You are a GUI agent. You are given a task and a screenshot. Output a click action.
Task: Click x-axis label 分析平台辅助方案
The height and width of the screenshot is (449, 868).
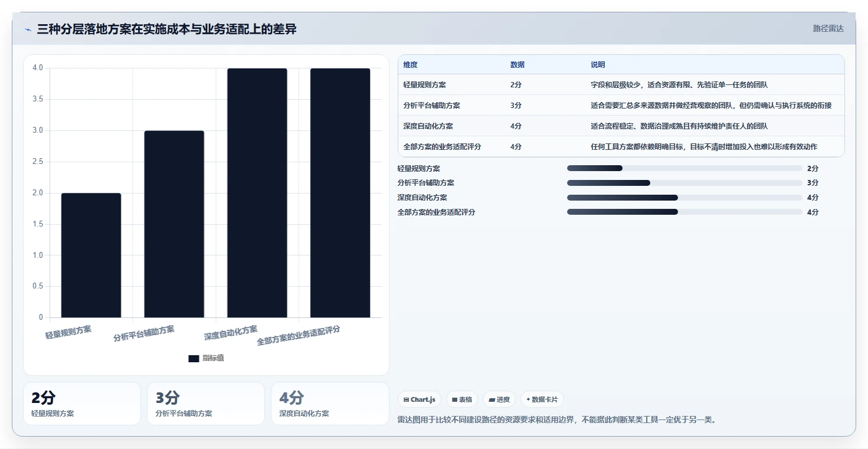144,333
